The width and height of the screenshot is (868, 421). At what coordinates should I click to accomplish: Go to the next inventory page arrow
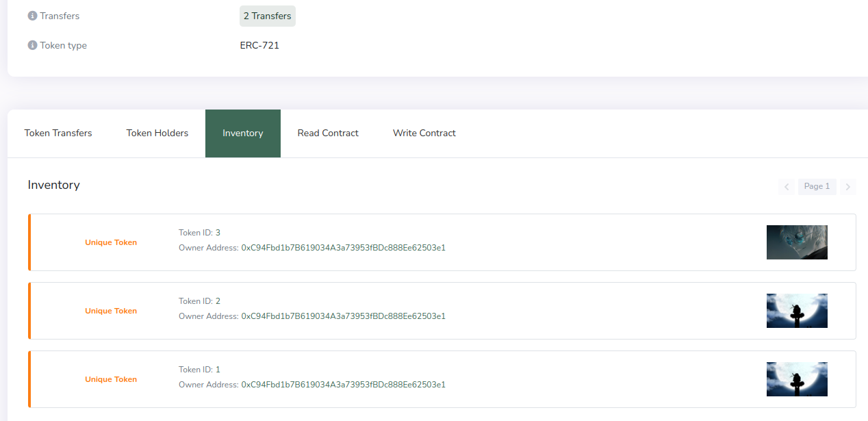coord(848,186)
